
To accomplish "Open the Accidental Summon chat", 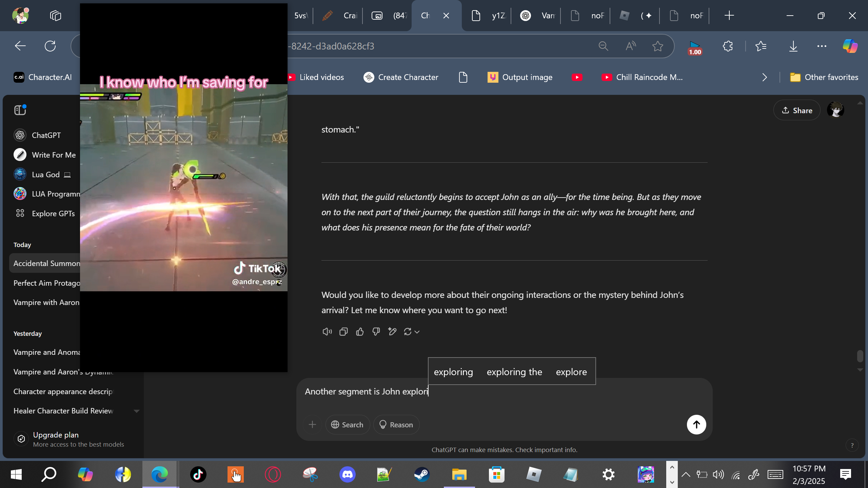I will point(45,263).
